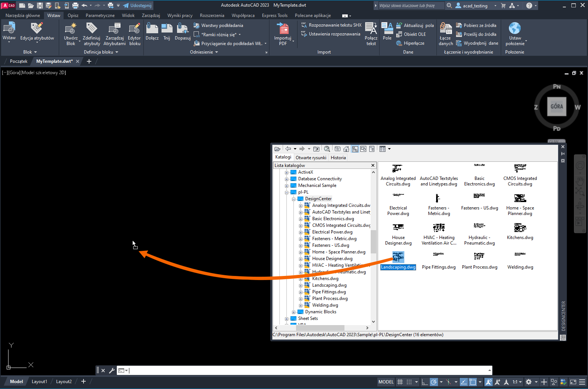Switch to the Opisz ribbon tab

[73, 16]
